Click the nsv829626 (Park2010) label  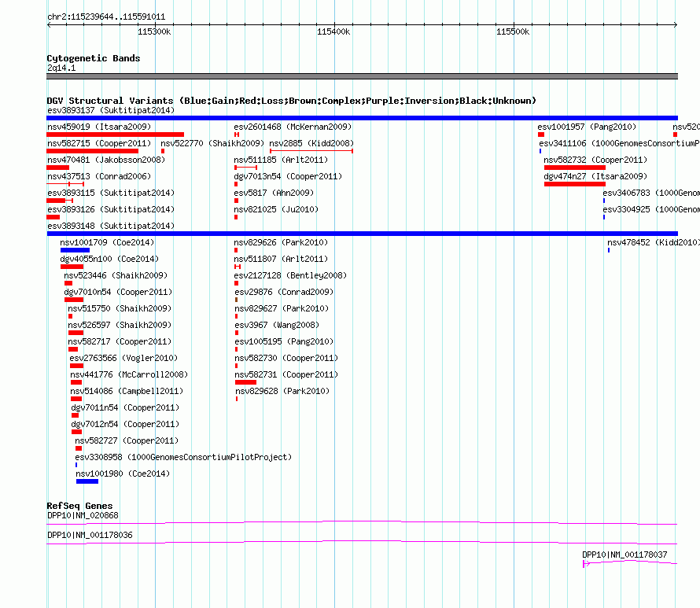pos(281,242)
